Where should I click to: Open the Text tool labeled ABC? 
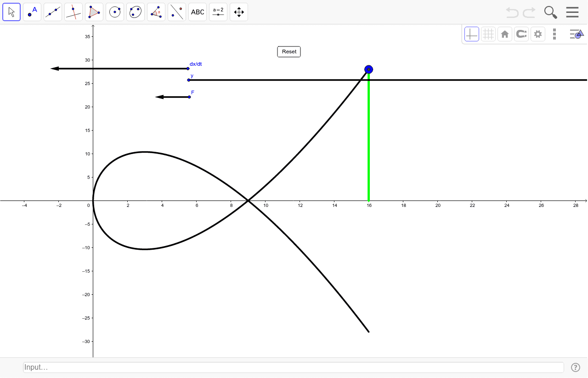point(197,12)
